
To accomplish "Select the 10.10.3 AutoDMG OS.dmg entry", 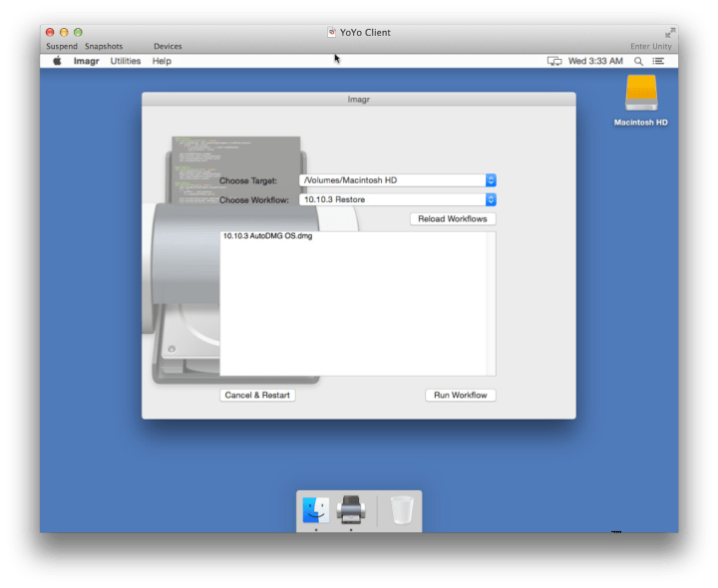I will click(267, 236).
